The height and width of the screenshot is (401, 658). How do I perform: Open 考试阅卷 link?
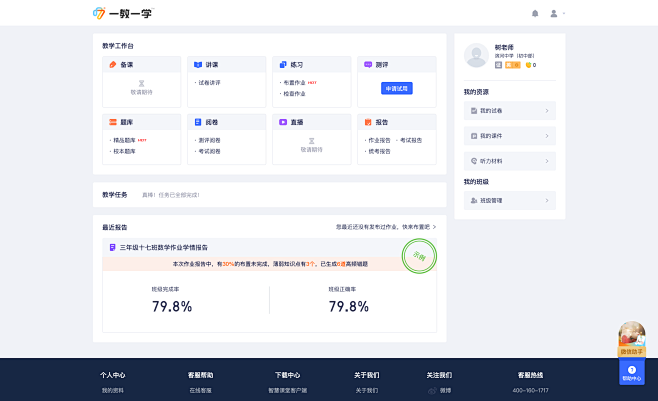click(209, 151)
